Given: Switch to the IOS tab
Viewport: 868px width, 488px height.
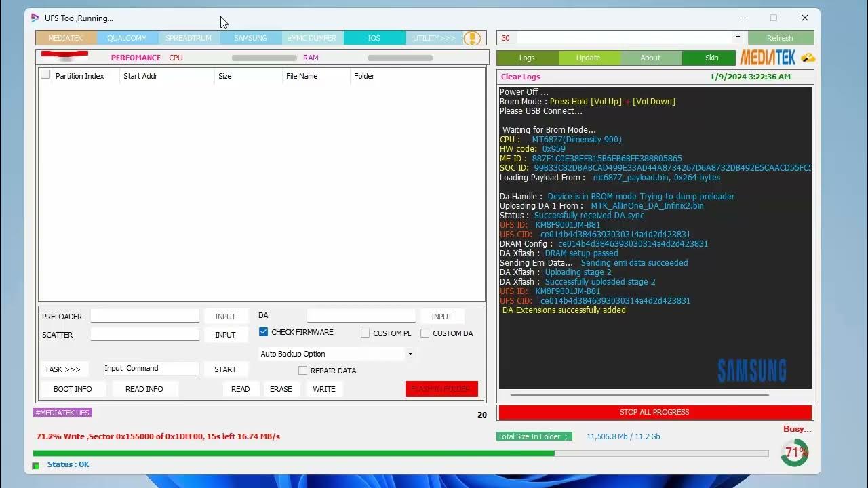Looking at the screenshot, I should [x=374, y=38].
